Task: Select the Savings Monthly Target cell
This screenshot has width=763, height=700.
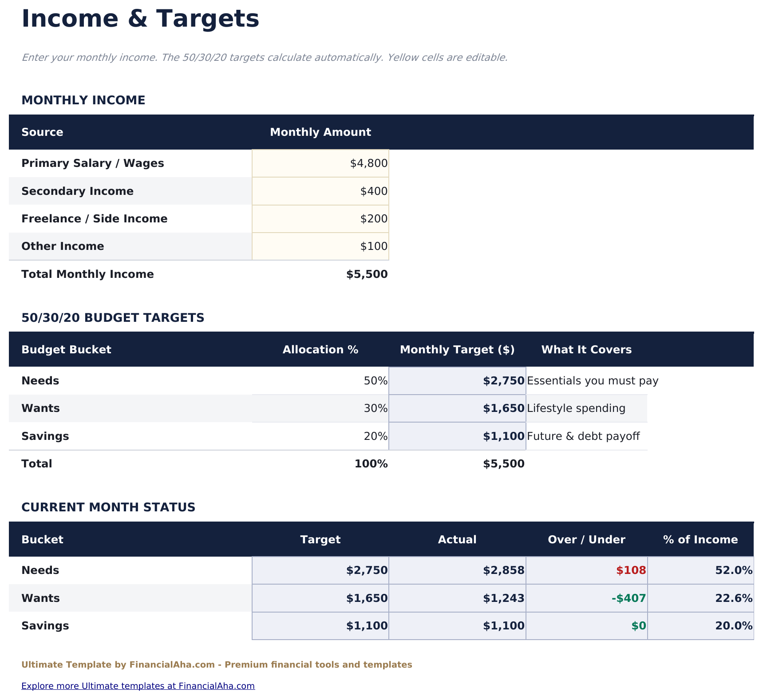Action: [457, 436]
